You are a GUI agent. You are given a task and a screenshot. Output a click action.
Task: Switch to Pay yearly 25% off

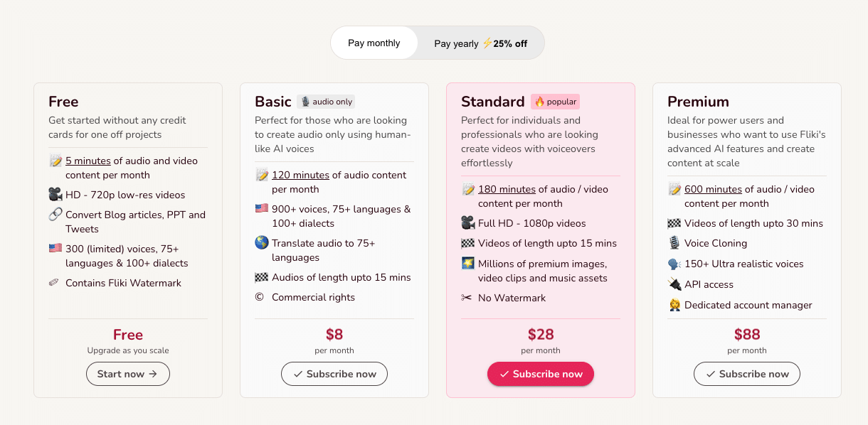coord(481,43)
